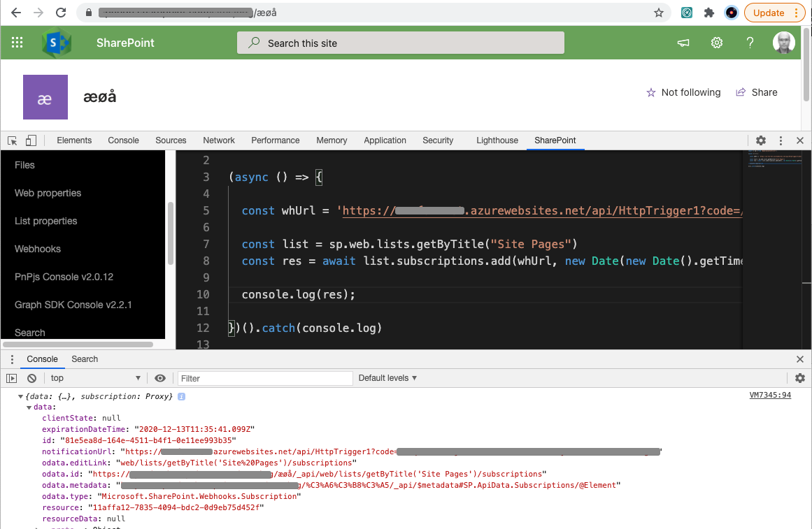Viewport: 812px width, 529px height.
Task: Click the Share button
Action: coord(757,93)
